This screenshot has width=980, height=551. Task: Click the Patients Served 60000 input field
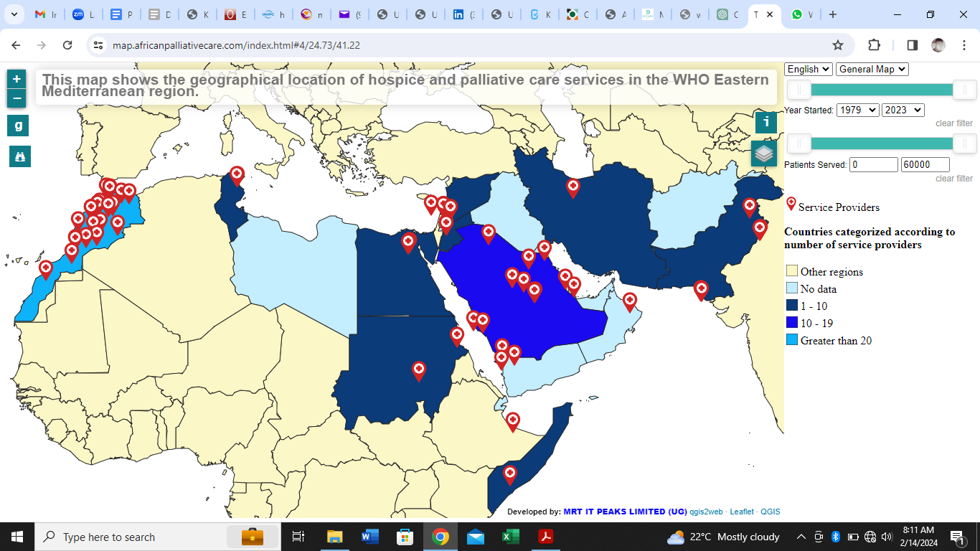pos(925,164)
